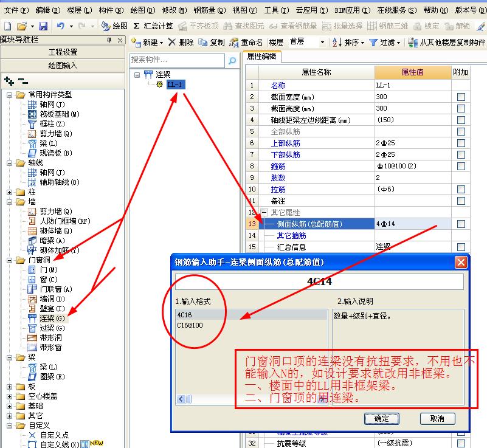This screenshot has height=448, width=487.
Task: Toggle 附加 checkbox for 汇总信息 row
Action: click(461, 247)
